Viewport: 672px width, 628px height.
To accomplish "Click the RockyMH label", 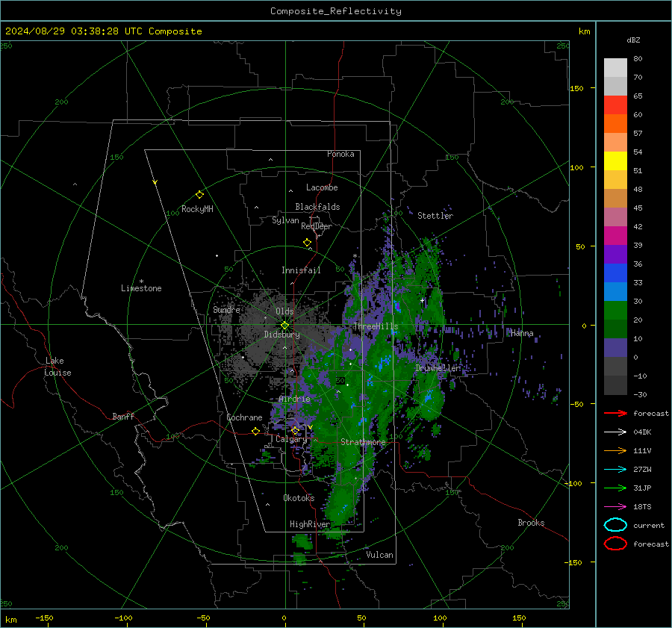I will tap(197, 209).
